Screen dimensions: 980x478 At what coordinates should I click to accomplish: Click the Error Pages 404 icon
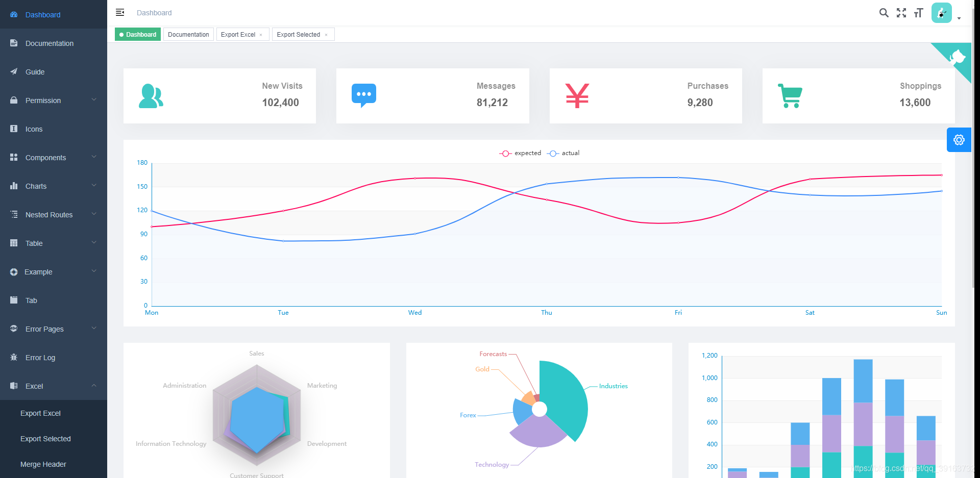point(14,329)
